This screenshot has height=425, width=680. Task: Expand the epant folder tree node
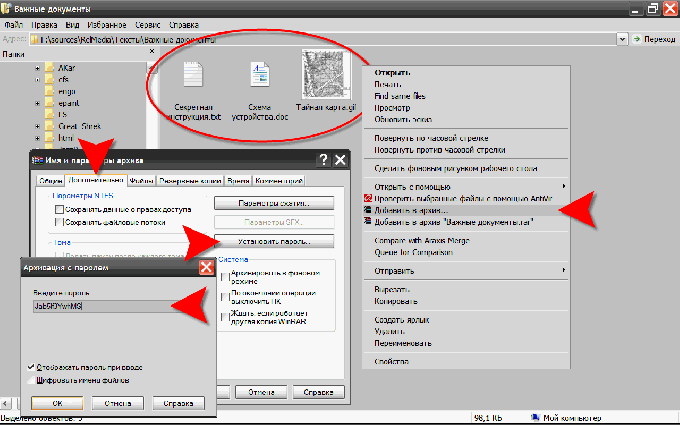point(37,103)
